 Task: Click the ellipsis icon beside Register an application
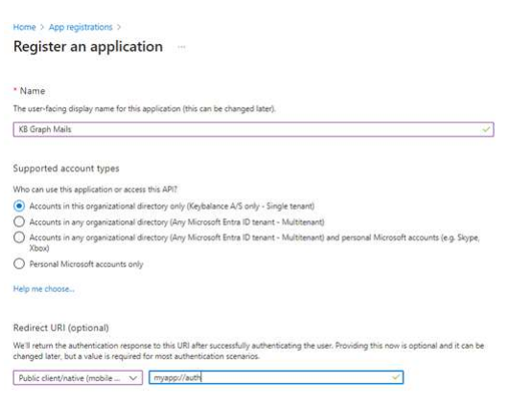181,47
